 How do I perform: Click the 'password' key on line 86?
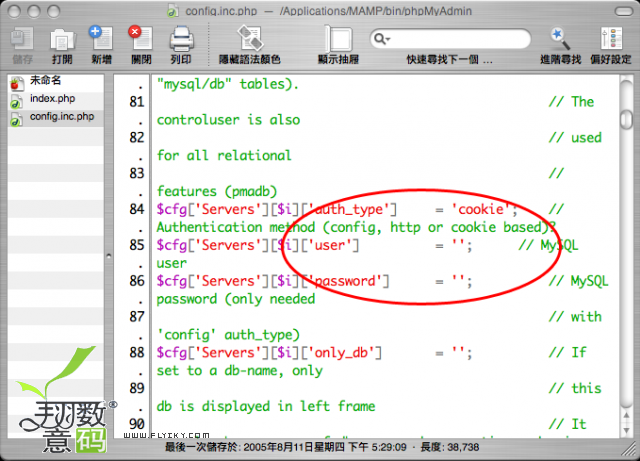point(344,281)
